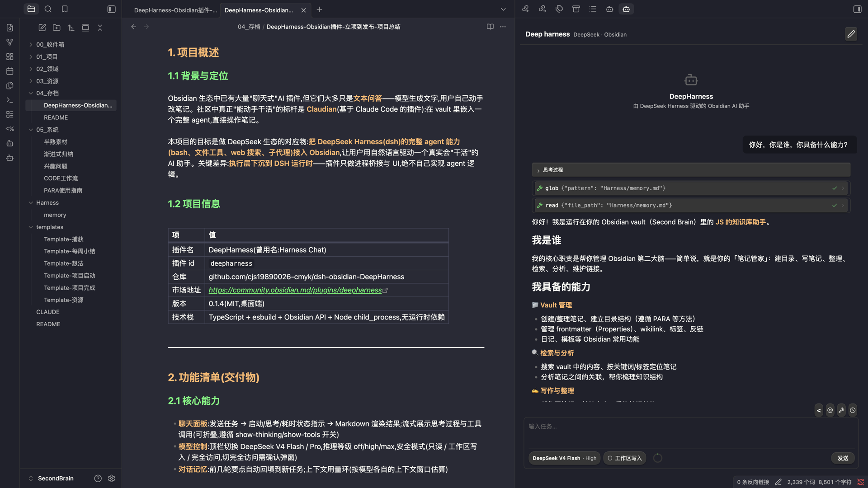The image size is (868, 488).
Task: Click the pencil edit icon in Deep harness header
Action: tap(851, 34)
